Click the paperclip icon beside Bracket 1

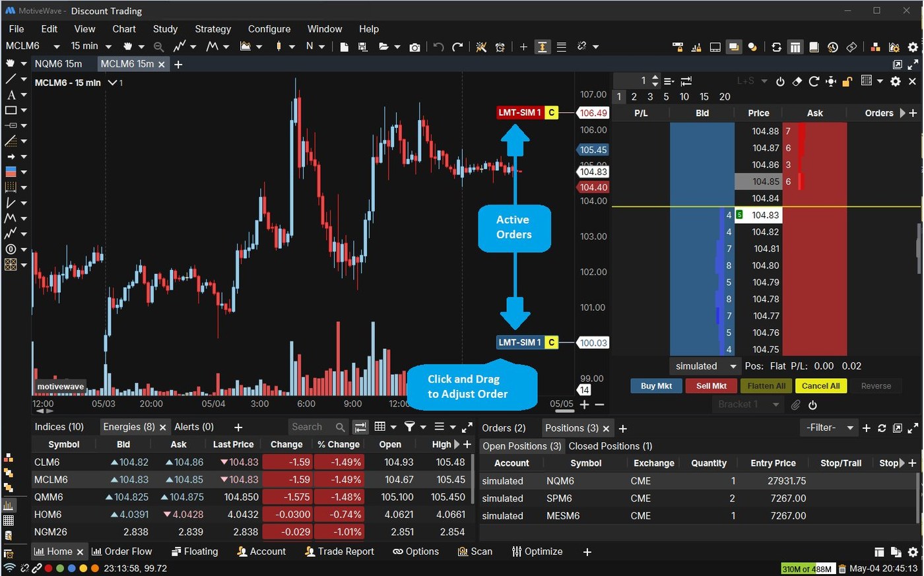tap(796, 405)
